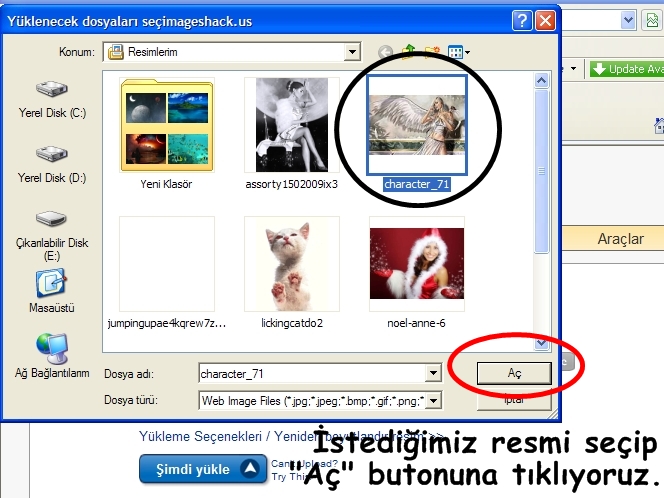
Task: Expand the Dosya adı filename dropdown
Action: click(x=433, y=373)
